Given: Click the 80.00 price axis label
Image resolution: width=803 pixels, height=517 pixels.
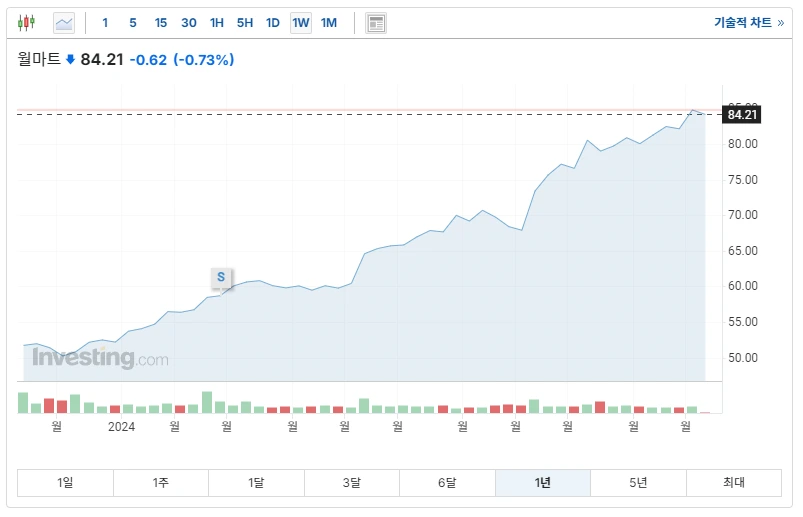Looking at the screenshot, I should tap(743, 144).
